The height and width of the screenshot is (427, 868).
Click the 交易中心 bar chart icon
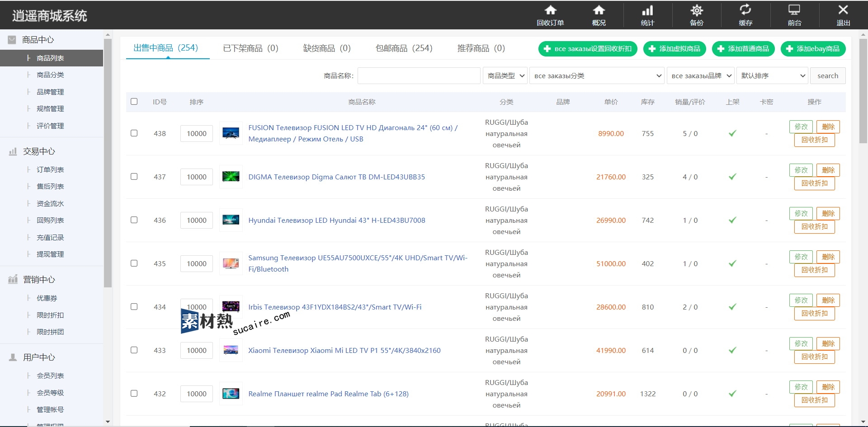tap(13, 151)
